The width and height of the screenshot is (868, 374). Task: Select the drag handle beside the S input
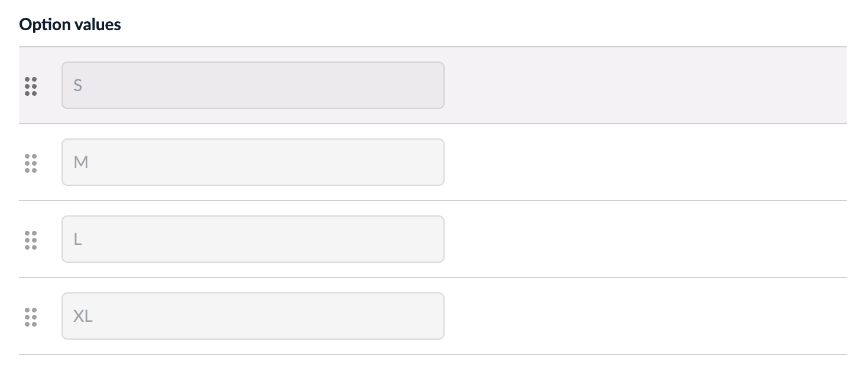point(31,86)
